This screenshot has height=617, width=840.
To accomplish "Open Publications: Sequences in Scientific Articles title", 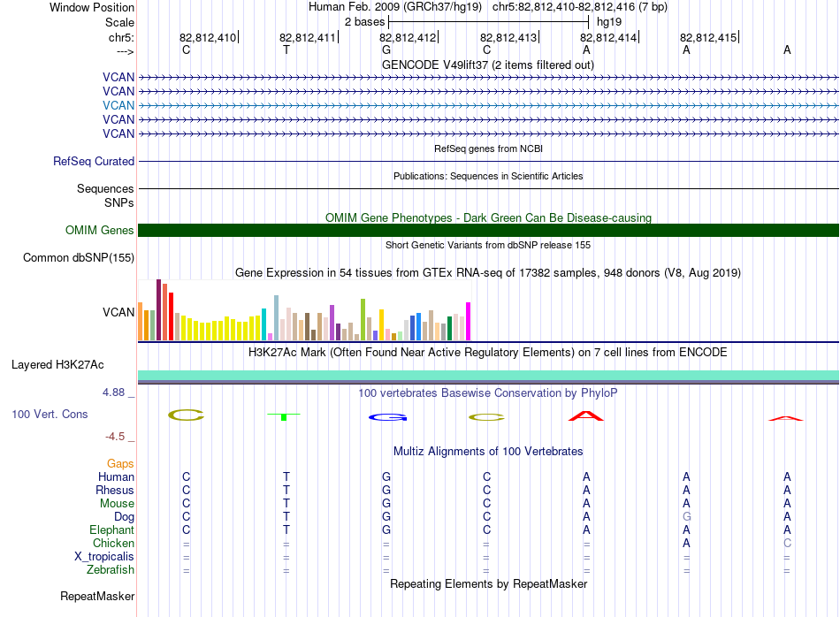I will [x=488, y=176].
